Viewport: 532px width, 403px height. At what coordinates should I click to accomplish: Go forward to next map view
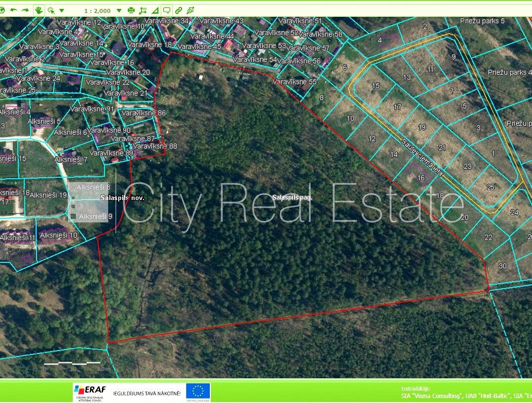pyautogui.click(x=25, y=10)
